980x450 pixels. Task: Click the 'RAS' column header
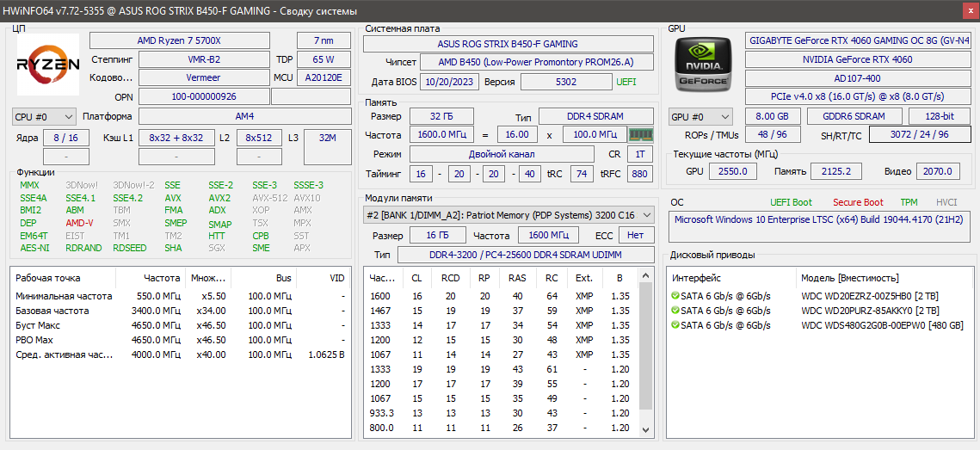tap(517, 278)
